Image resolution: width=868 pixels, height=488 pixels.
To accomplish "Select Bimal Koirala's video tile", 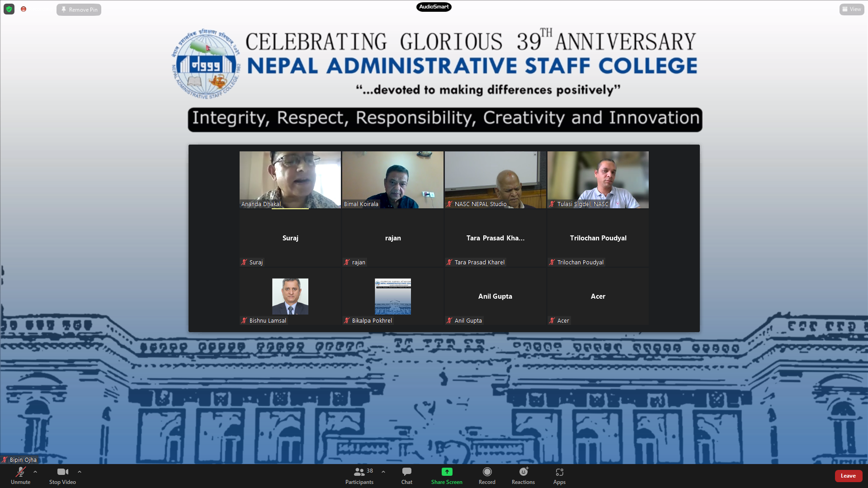I will (393, 180).
